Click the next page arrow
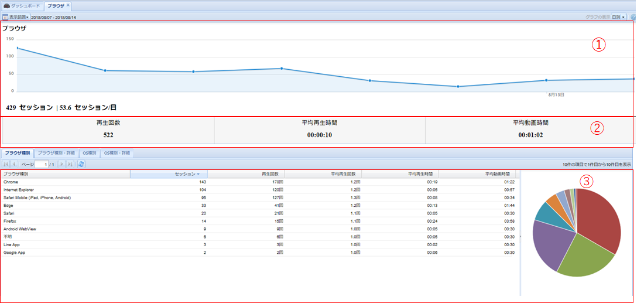This screenshot has width=644, height=303. (x=62, y=164)
